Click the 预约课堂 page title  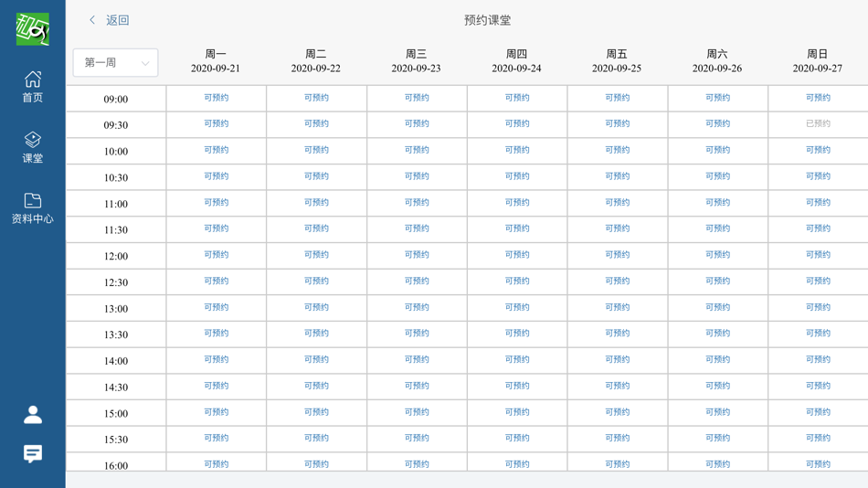tap(487, 20)
